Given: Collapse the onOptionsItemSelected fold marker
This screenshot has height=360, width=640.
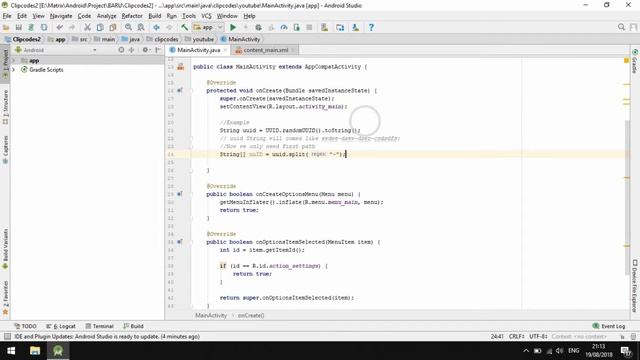Looking at the screenshot, I should coord(191,242).
